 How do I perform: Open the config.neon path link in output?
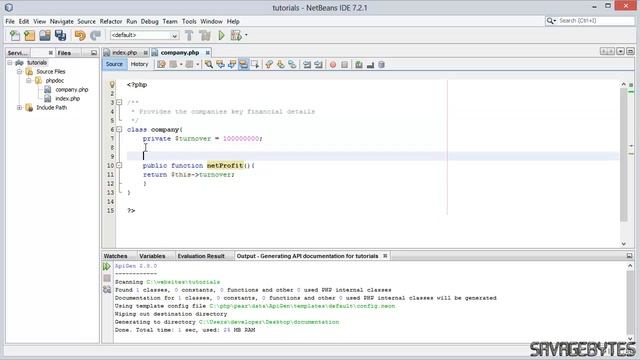(x=302, y=306)
